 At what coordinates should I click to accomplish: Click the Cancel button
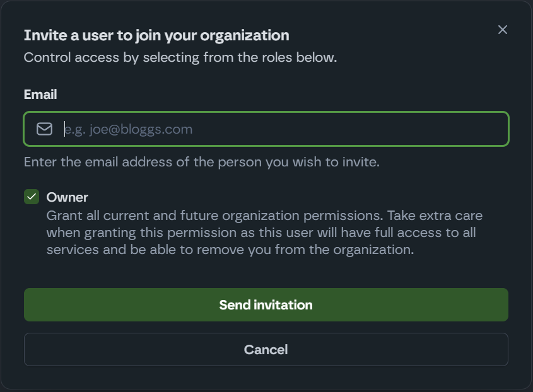266,350
